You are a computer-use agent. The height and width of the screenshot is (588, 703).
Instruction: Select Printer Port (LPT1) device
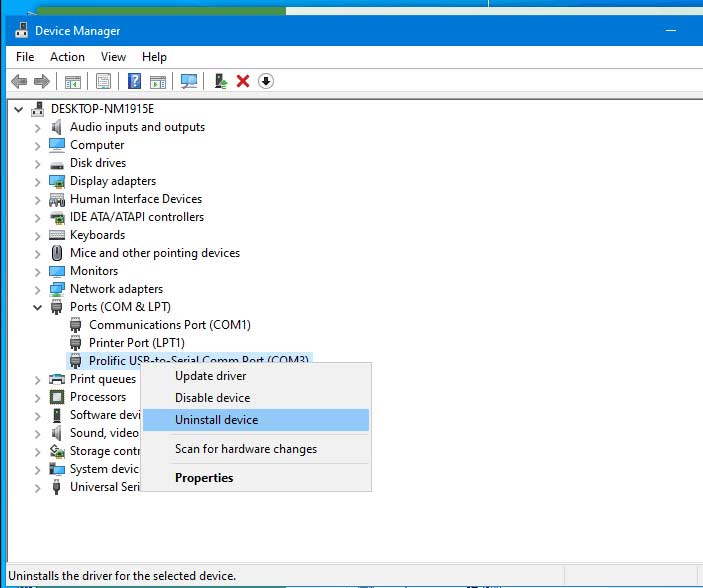tap(136, 343)
